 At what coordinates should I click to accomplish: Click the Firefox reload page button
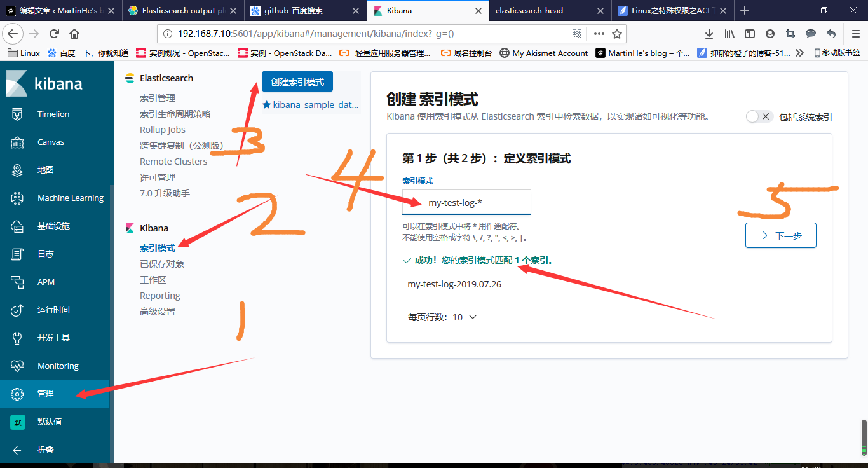(54, 34)
